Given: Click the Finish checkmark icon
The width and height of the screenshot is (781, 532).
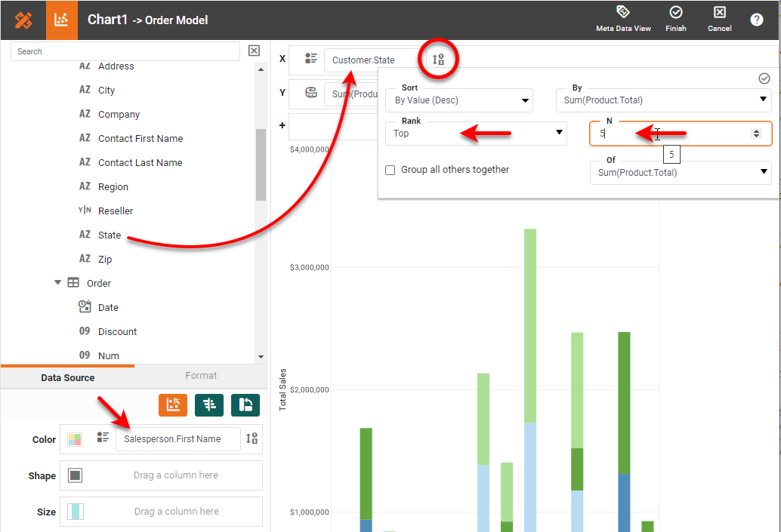Looking at the screenshot, I should tap(675, 13).
